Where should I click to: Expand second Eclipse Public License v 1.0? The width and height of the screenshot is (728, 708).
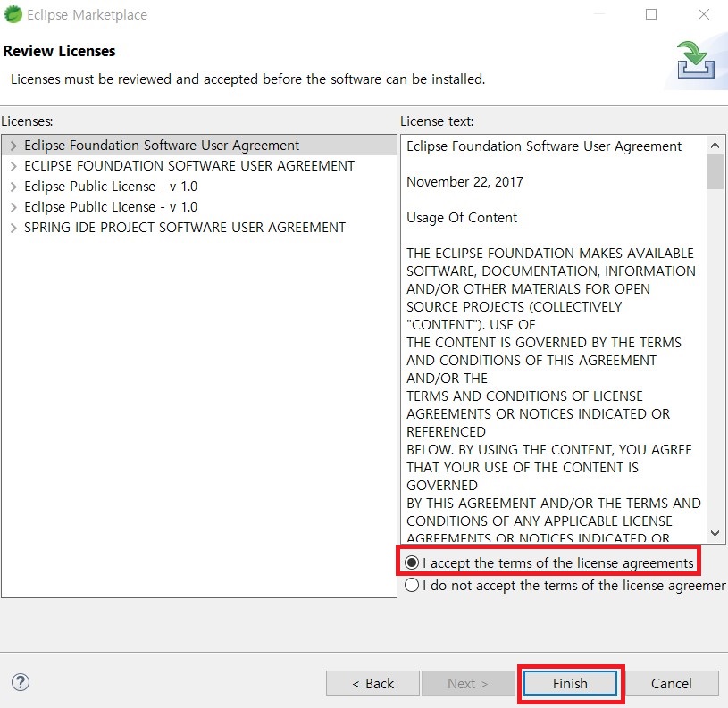[x=13, y=207]
